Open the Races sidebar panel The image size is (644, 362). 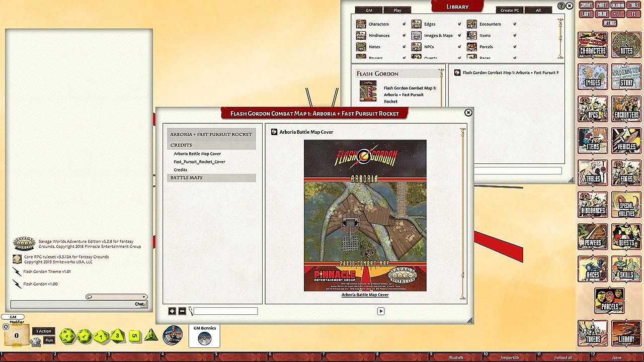[x=593, y=269]
